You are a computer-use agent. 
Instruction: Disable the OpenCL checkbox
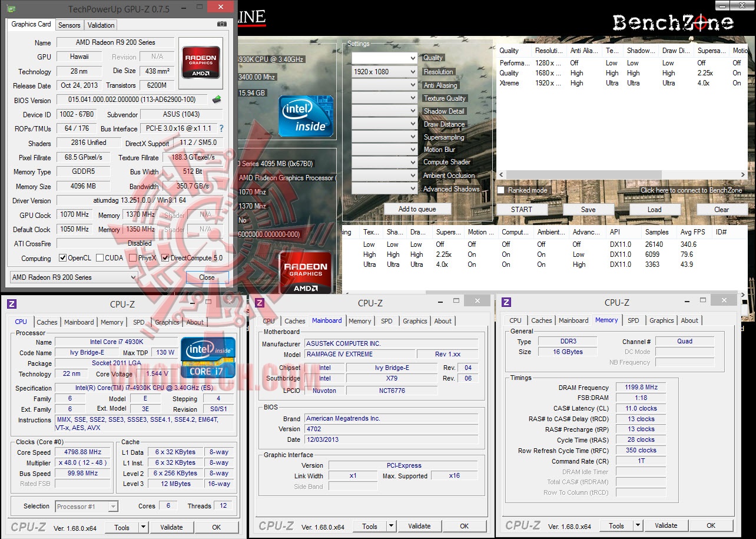[63, 258]
